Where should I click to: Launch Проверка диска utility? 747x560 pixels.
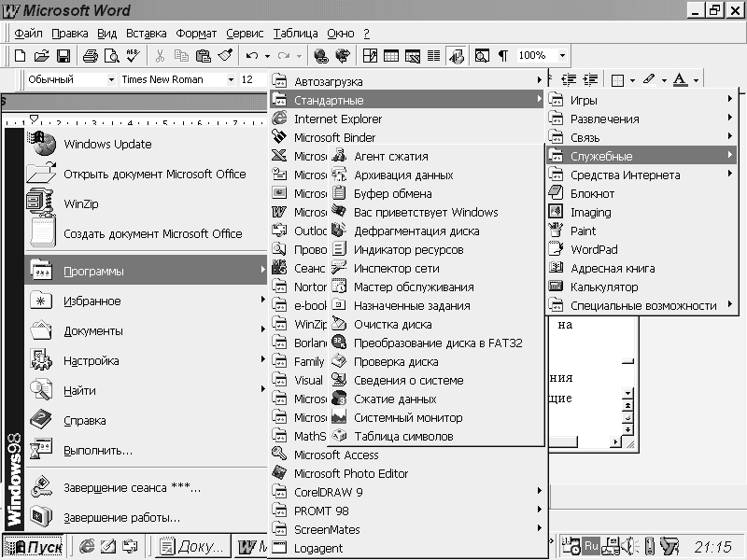(x=436, y=361)
